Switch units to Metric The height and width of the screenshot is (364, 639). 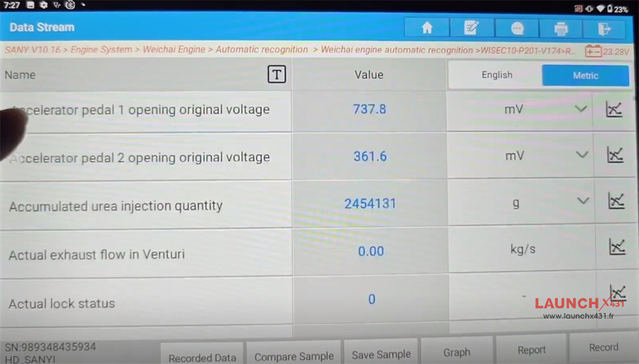[x=585, y=75]
